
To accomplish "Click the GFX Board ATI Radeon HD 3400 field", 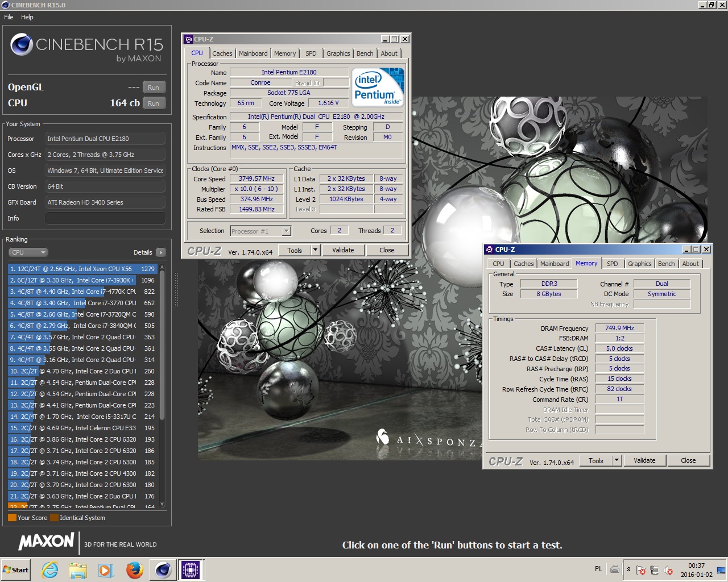I will [x=105, y=202].
